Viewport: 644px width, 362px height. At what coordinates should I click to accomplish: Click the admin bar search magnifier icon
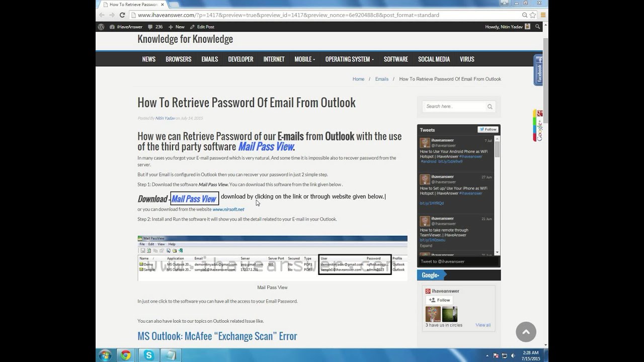538,27
